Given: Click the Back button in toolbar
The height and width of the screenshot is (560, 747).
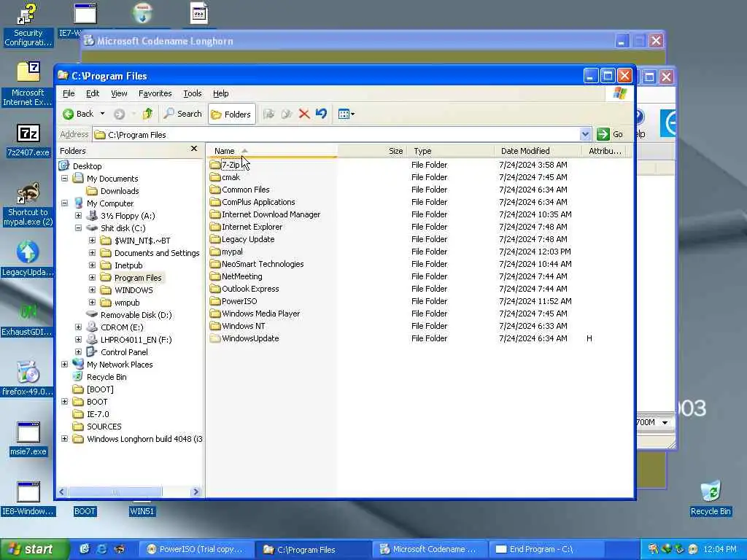Looking at the screenshot, I should pyautogui.click(x=78, y=114).
